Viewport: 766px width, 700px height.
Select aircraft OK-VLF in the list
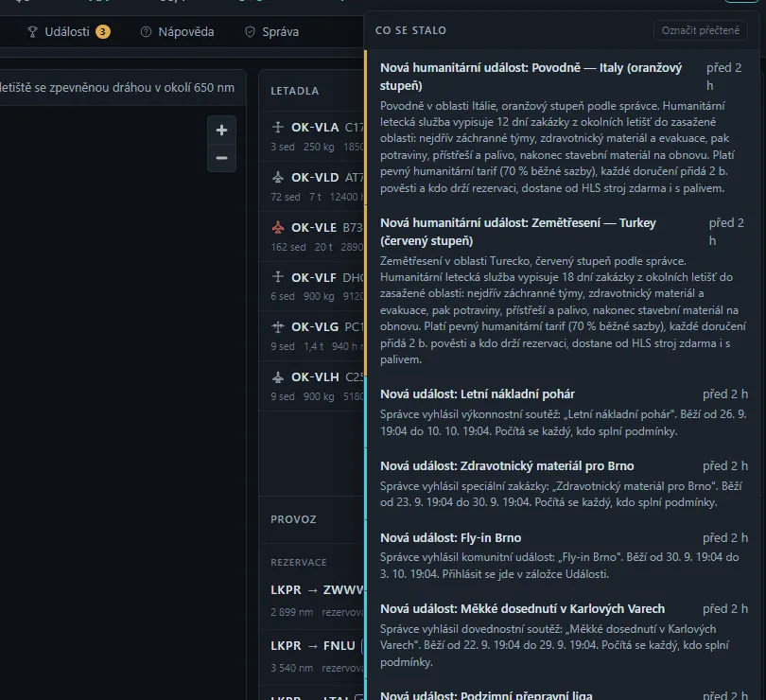(x=312, y=287)
